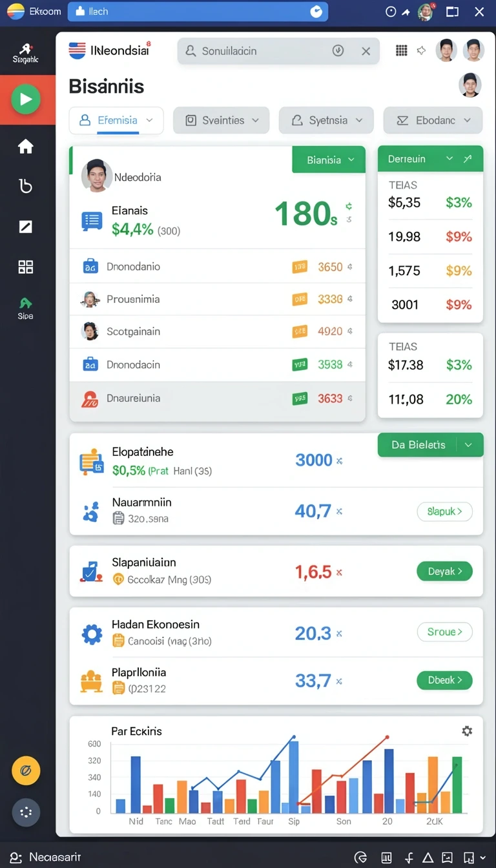
Task: Click the Elopatánehe card icon
Action: coord(91,462)
